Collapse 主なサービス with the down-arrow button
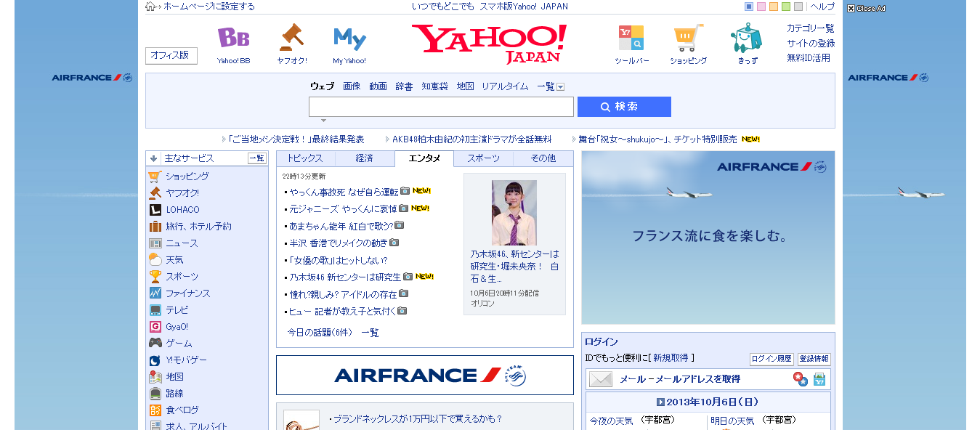Viewport: 980px width, 430px height. 153,158
